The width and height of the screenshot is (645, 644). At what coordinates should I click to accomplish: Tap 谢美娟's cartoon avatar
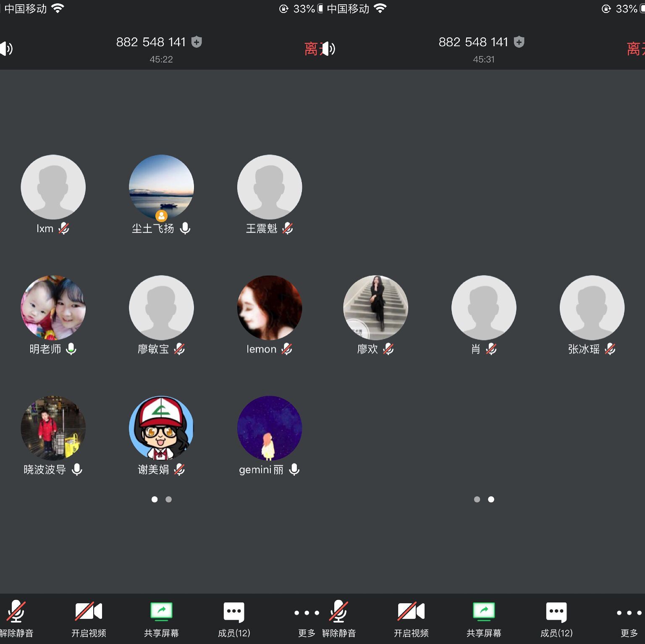[161, 428]
